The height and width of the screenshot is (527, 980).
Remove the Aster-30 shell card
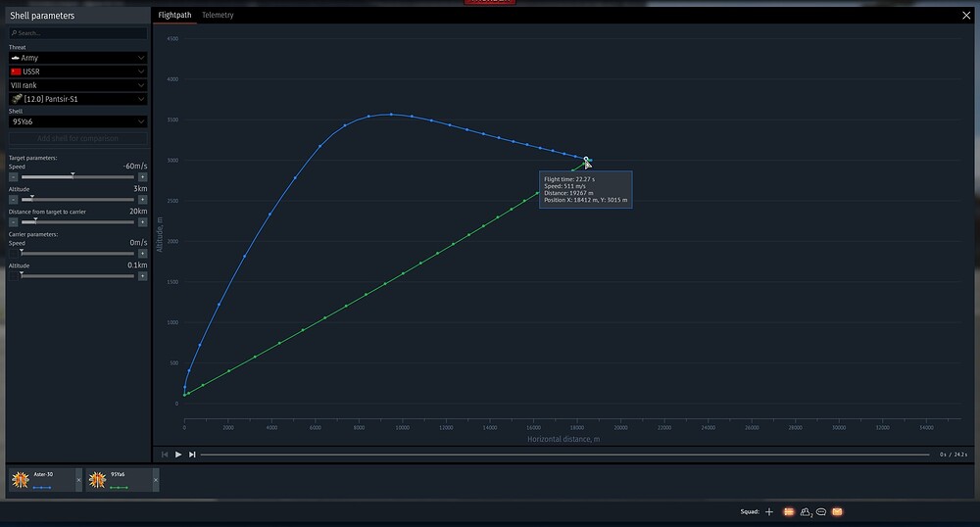coord(78,480)
